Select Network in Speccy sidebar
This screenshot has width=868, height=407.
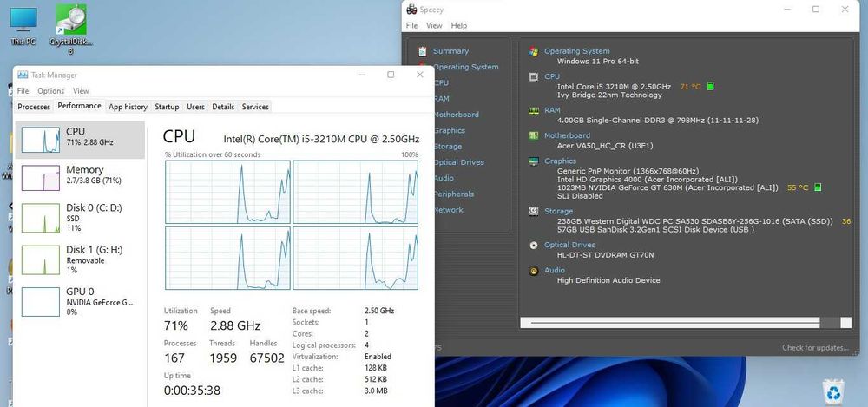[x=449, y=210]
